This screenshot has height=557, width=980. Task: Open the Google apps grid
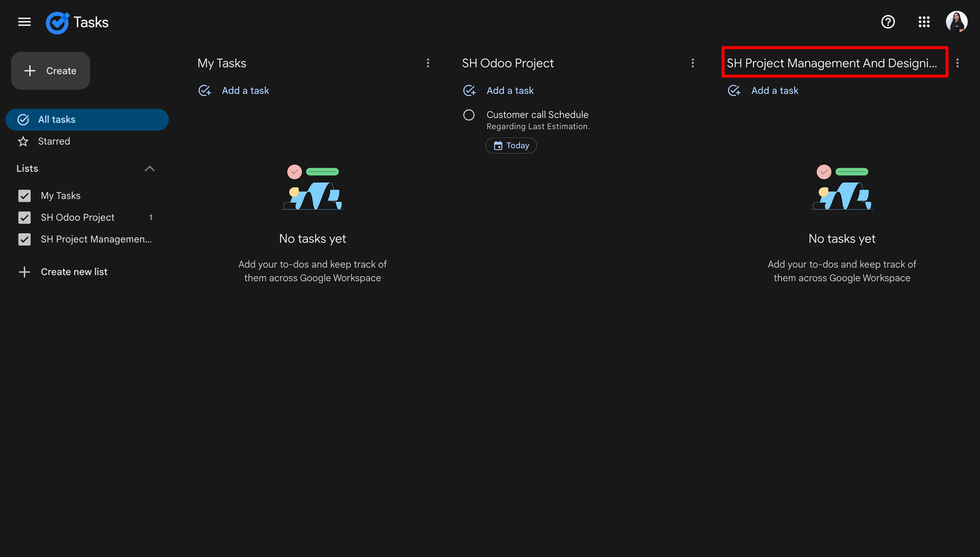point(924,22)
